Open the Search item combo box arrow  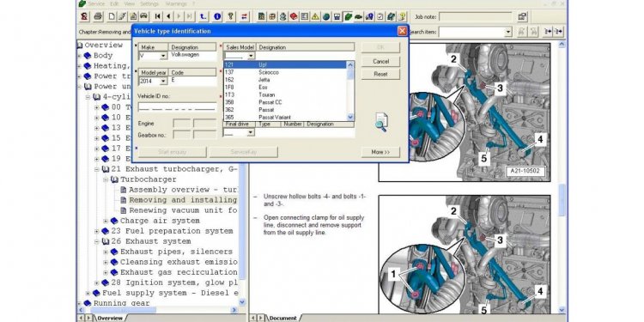tap(508, 32)
